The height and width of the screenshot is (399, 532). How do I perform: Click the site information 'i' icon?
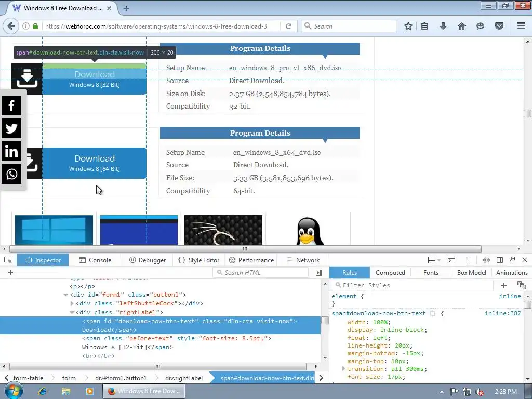tap(26, 26)
